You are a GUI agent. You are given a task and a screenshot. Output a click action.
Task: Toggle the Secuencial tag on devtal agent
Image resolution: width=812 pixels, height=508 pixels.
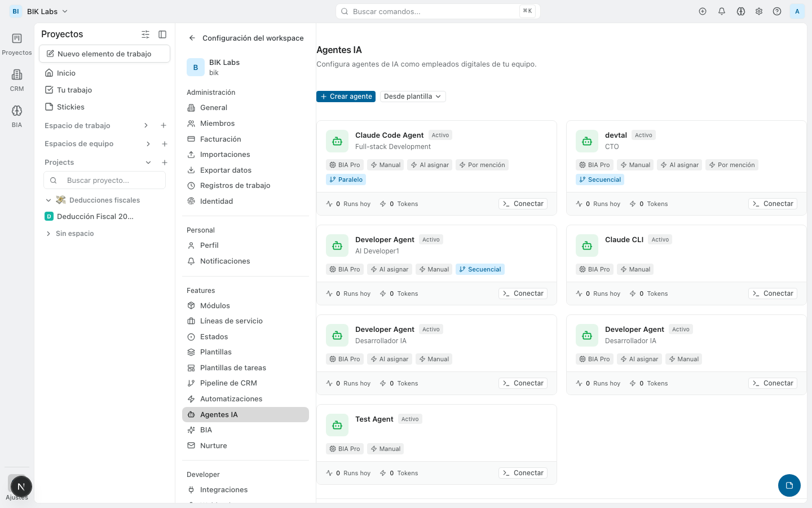click(x=600, y=179)
